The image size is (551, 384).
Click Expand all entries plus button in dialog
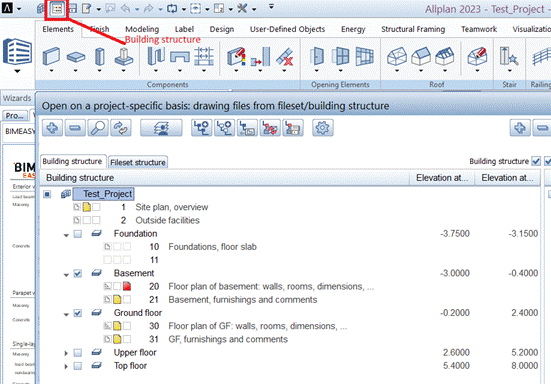pyautogui.click(x=52, y=128)
